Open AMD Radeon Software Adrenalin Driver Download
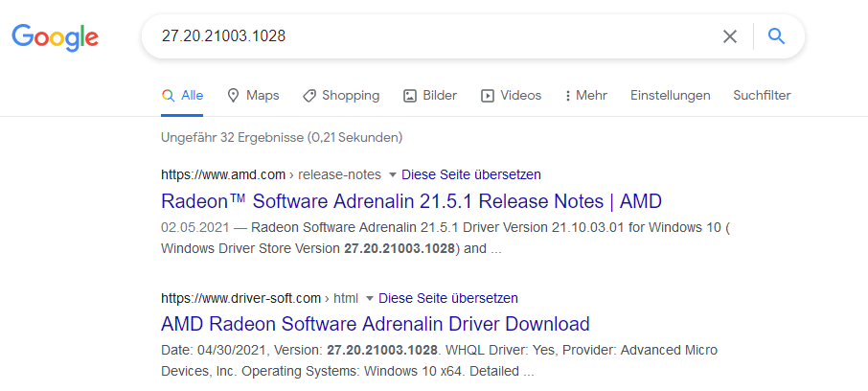 [x=375, y=324]
